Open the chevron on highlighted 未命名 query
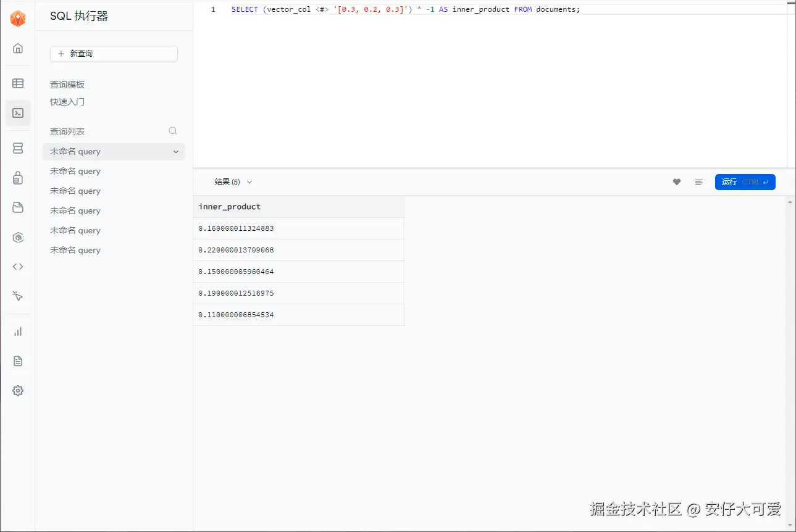796x532 pixels. pos(176,152)
